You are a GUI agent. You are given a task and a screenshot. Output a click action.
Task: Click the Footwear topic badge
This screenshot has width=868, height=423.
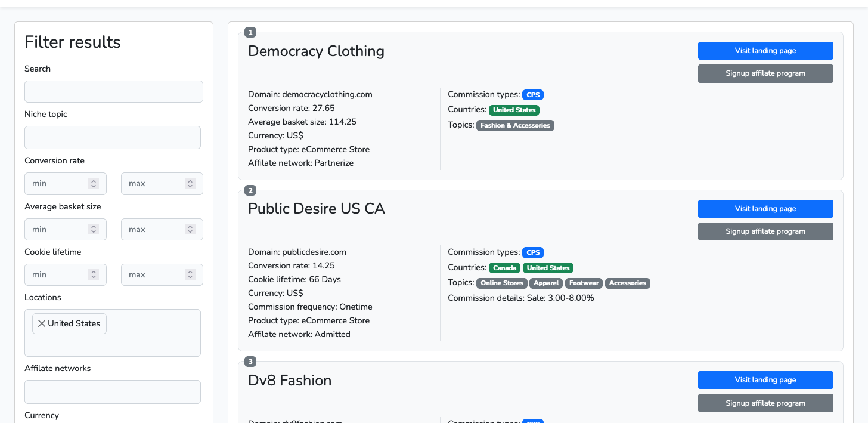click(x=584, y=283)
